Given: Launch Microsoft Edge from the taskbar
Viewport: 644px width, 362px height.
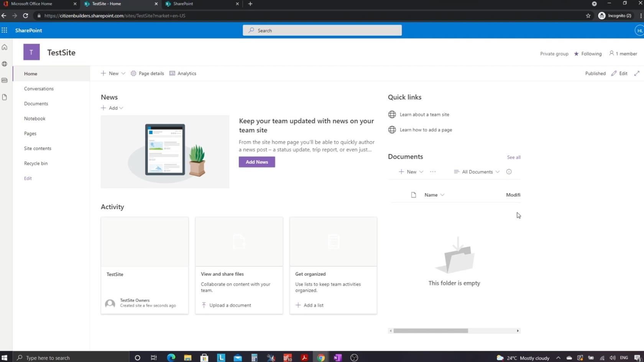Looking at the screenshot, I should coord(171,358).
